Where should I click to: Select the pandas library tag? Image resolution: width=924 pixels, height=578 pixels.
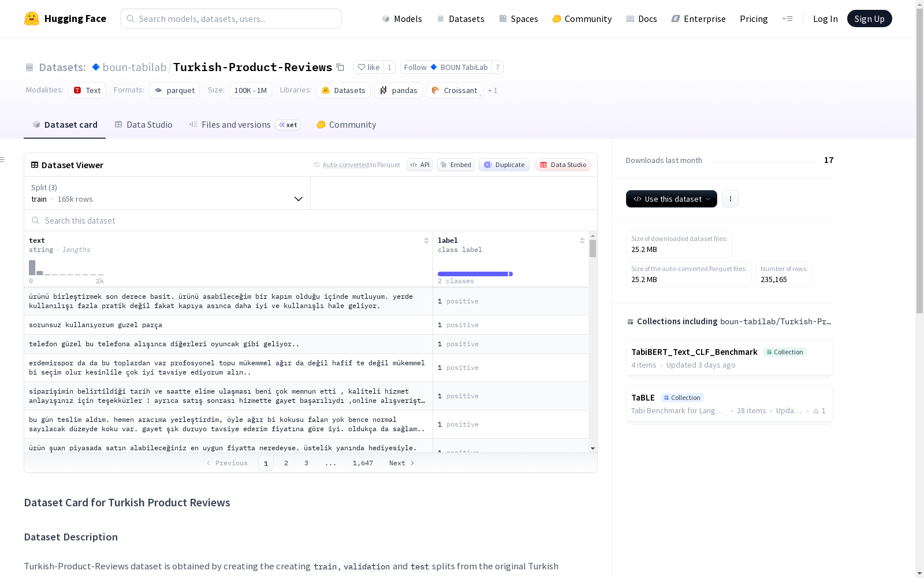(398, 90)
